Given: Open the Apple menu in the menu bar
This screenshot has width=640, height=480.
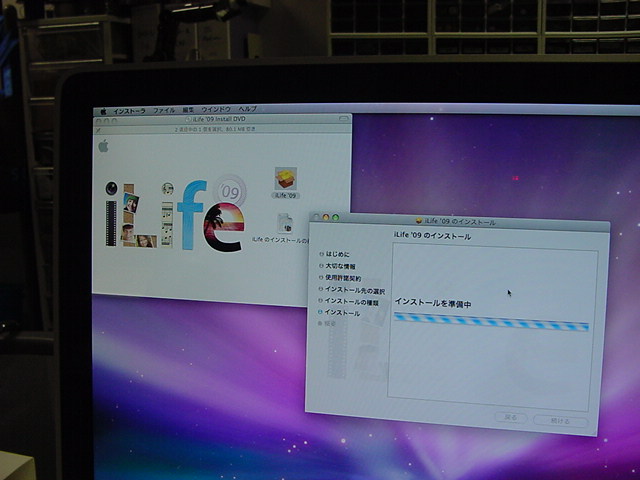Looking at the screenshot, I should click(x=103, y=111).
